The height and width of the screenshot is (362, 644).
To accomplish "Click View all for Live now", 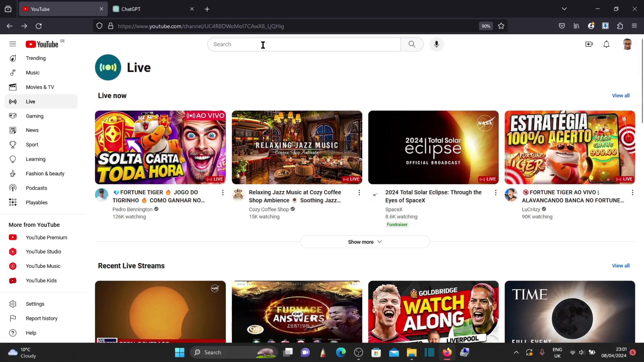I will pyautogui.click(x=621, y=96).
